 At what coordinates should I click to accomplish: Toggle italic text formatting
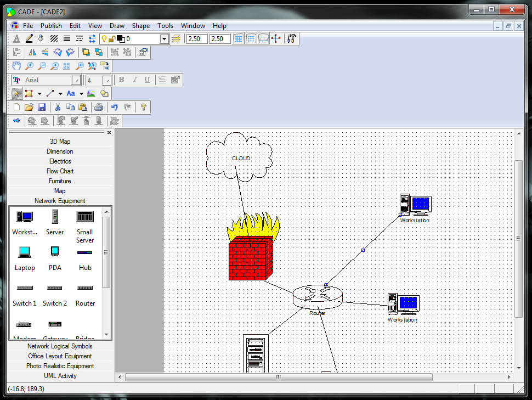(135, 80)
